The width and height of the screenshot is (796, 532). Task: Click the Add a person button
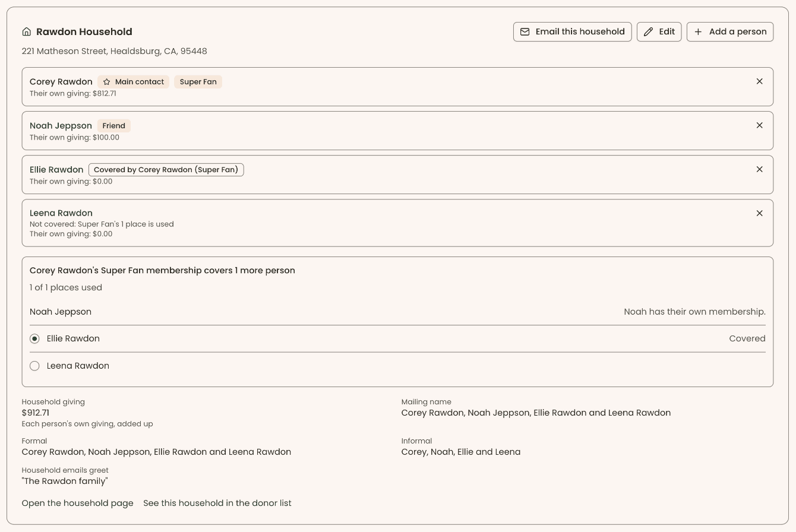click(x=730, y=32)
